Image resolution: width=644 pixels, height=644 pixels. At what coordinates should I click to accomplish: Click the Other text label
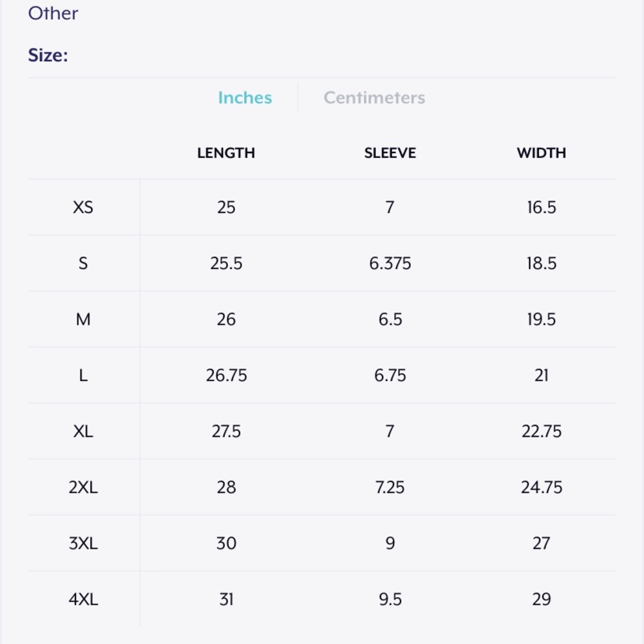[x=53, y=13]
